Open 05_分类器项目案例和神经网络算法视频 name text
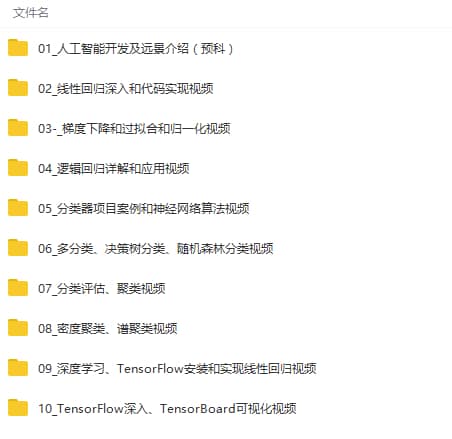 point(144,209)
